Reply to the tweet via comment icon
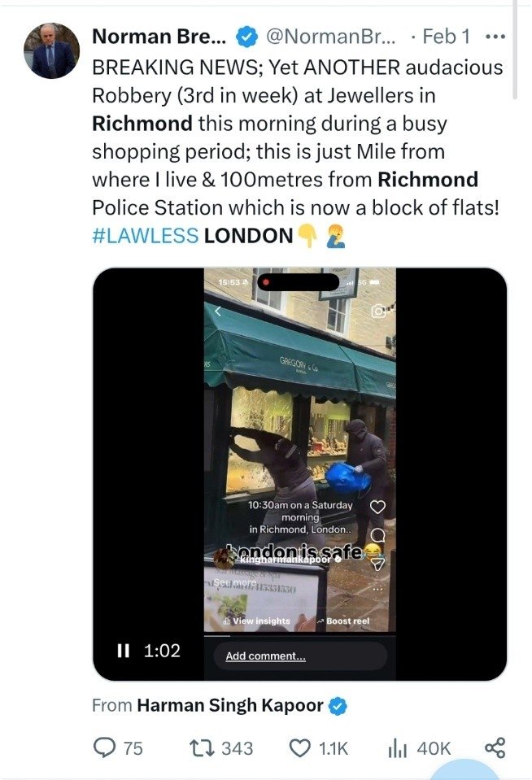Screen dimensions: 532x780 [104, 747]
